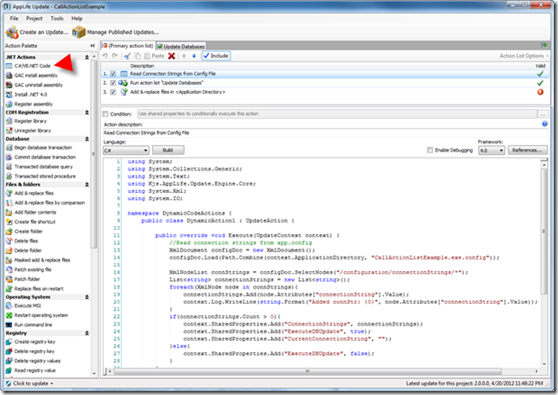Collapse the Operating System group

(86, 297)
